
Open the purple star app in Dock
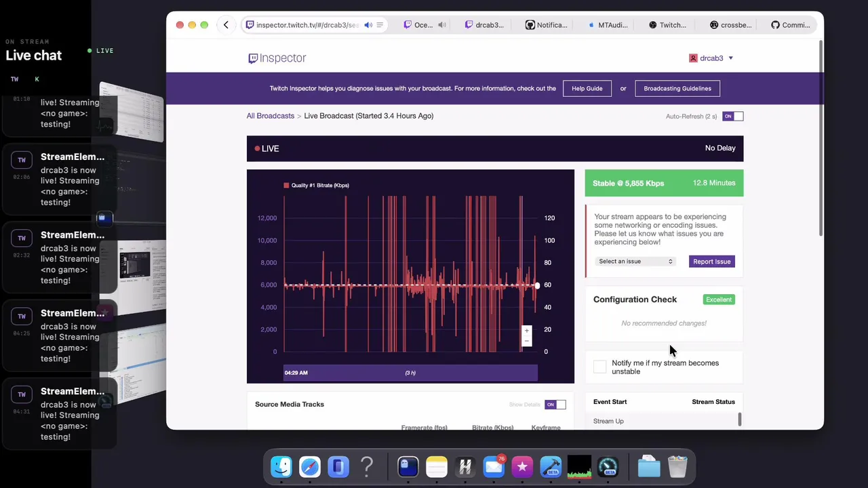(x=522, y=466)
